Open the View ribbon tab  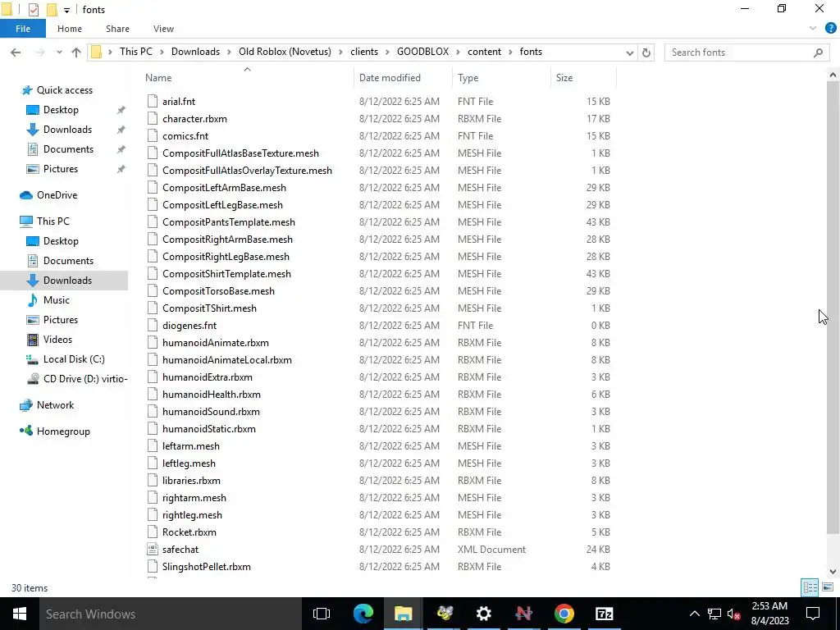pos(163,29)
